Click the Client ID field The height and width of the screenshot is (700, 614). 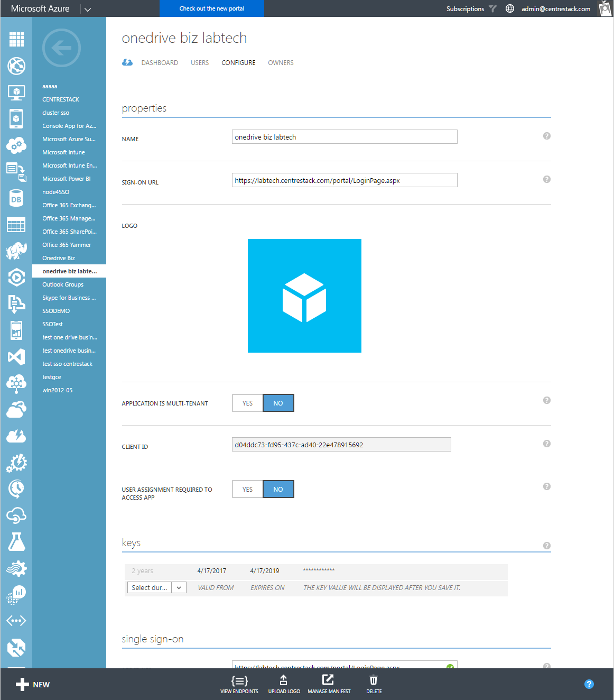(341, 445)
